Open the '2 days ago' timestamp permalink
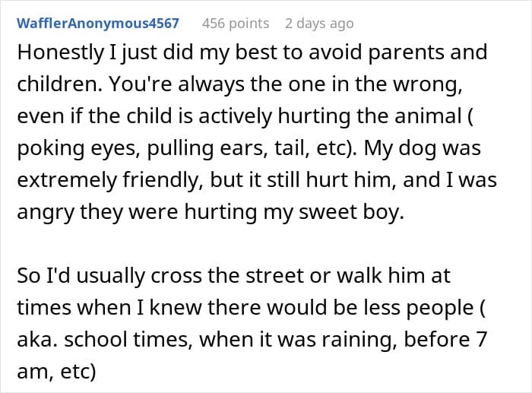The height and width of the screenshot is (393, 532). 319,24
